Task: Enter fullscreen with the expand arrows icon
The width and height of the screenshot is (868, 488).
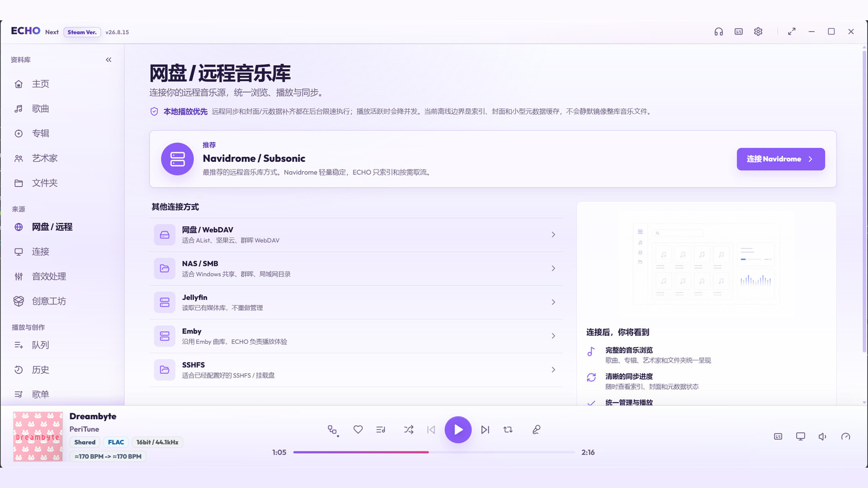Action: (792, 32)
